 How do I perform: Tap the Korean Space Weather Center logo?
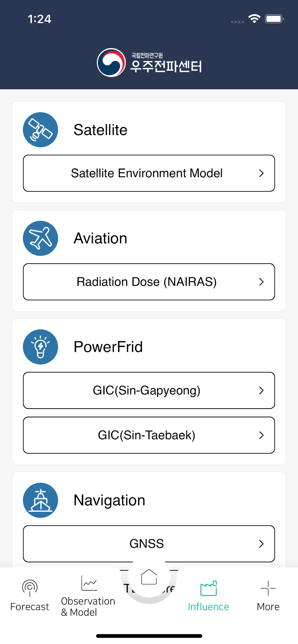pos(149,63)
